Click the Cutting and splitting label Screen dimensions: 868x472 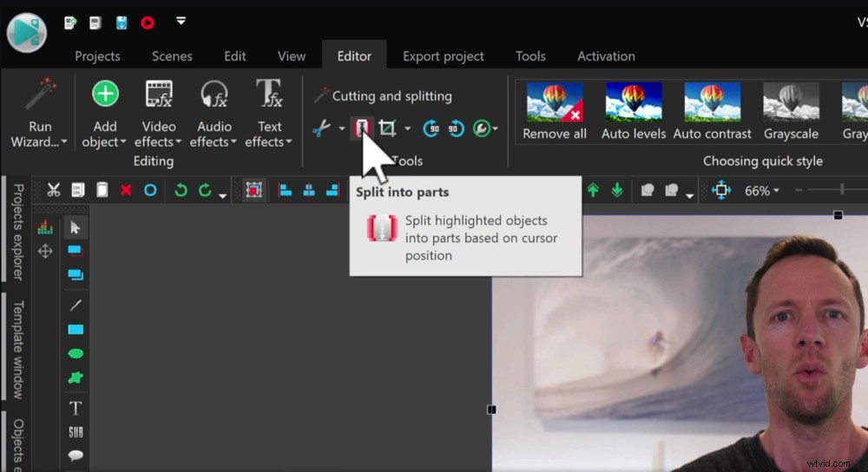click(x=392, y=96)
